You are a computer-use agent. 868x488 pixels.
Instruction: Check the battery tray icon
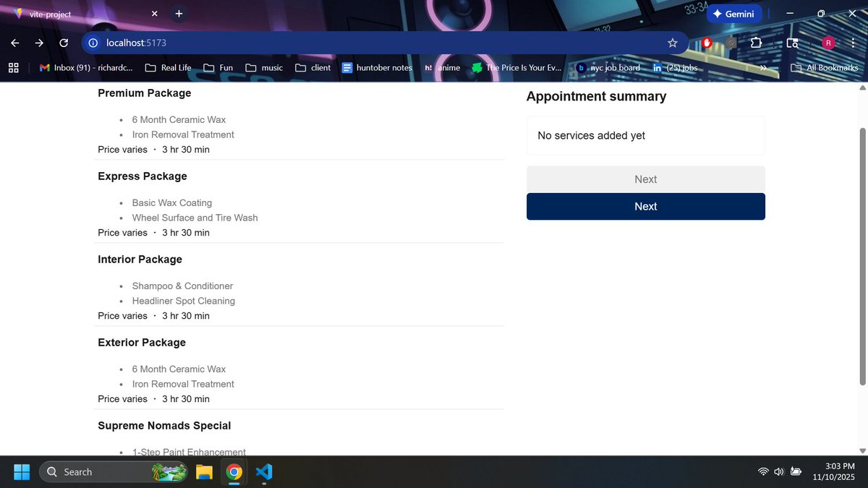pos(796,472)
